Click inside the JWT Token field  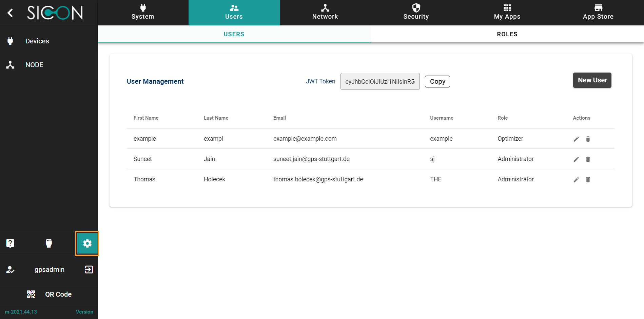coord(380,81)
